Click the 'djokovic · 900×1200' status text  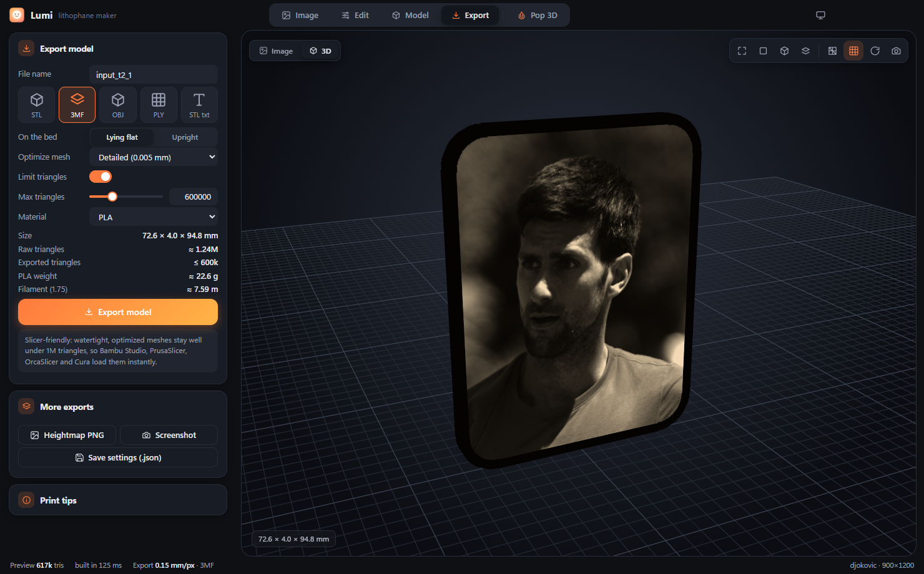[882, 565]
